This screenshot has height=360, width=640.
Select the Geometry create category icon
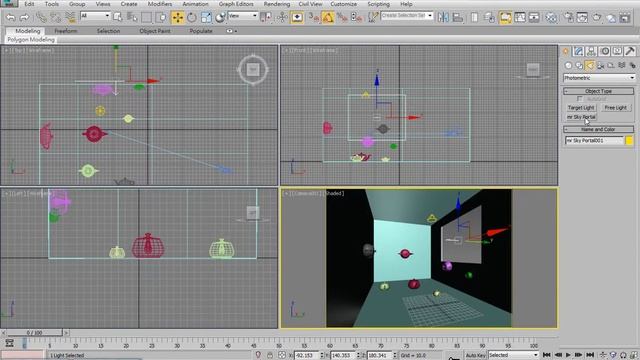tap(568, 65)
